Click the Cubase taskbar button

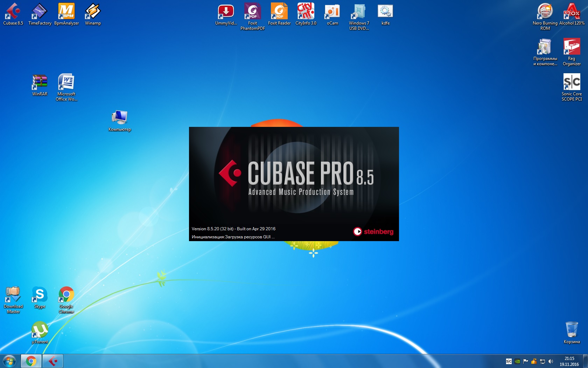[53, 361]
